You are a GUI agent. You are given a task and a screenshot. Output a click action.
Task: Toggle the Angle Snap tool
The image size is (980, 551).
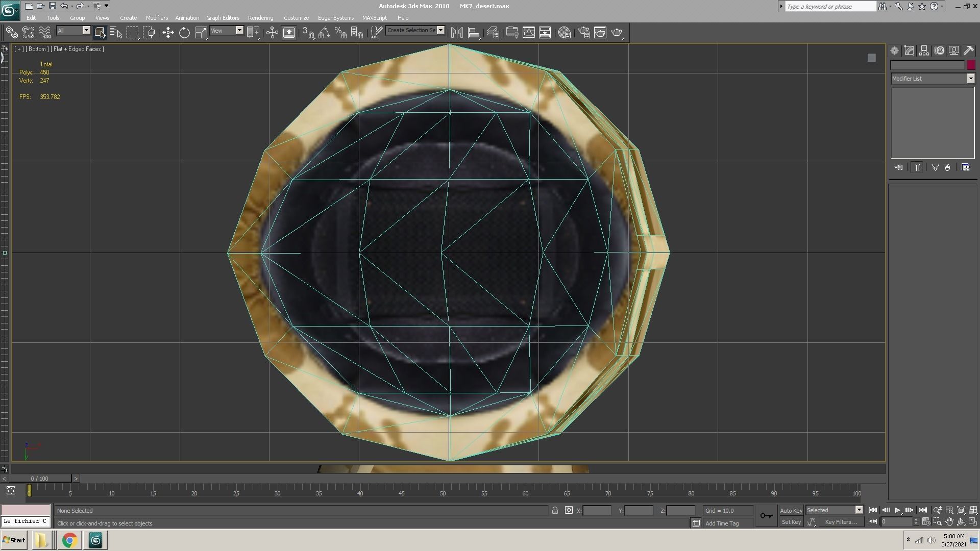click(x=324, y=33)
